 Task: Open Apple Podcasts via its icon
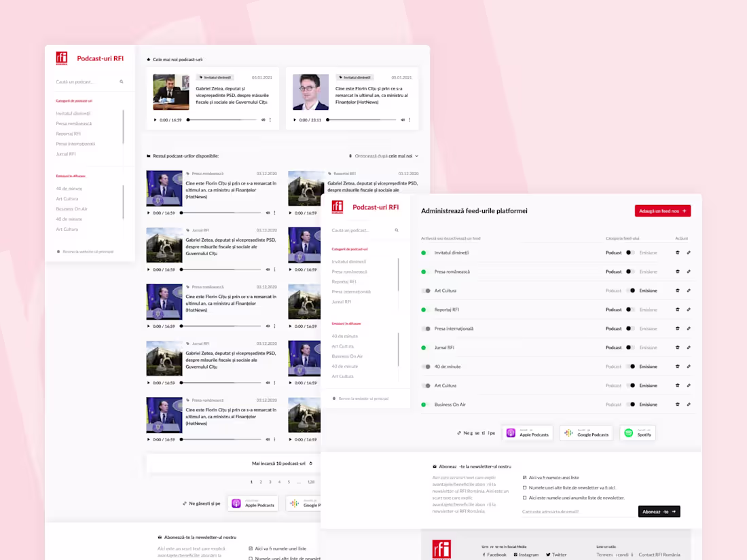click(x=510, y=432)
